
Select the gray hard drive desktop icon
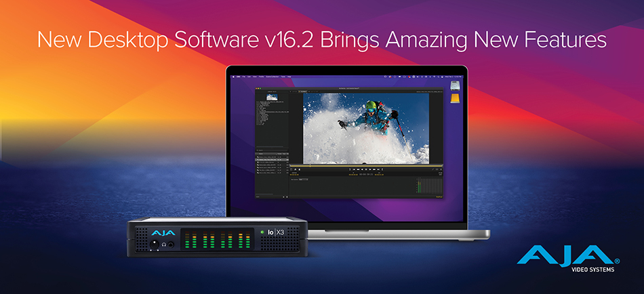pyautogui.click(x=455, y=86)
